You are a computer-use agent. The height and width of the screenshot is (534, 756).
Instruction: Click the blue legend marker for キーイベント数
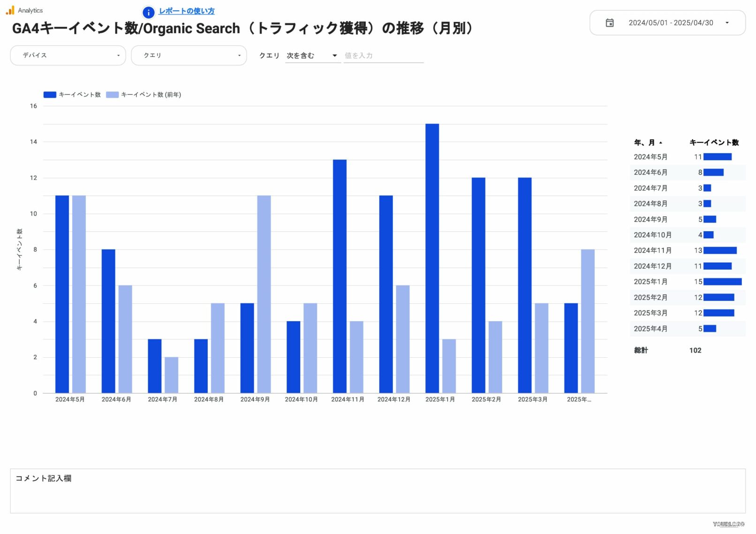pos(49,94)
